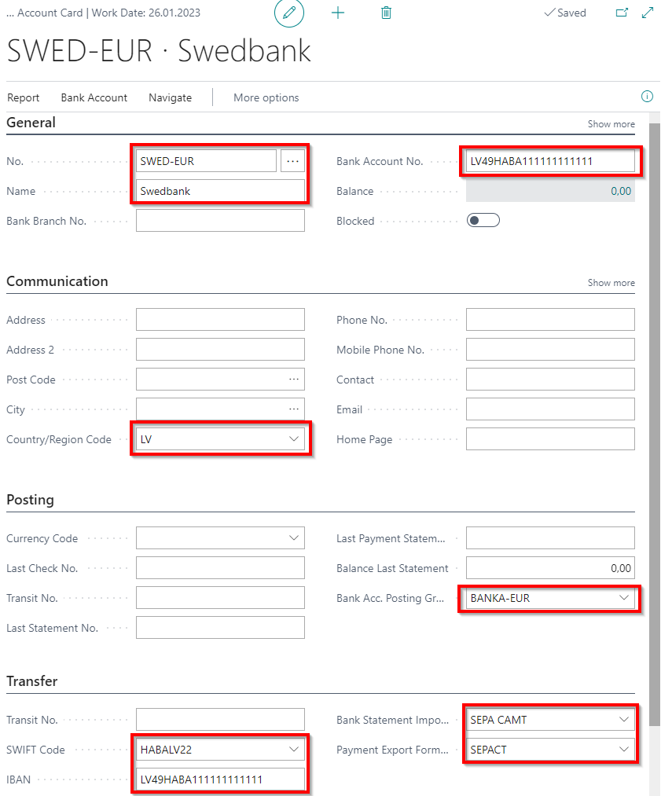
Task: Click the Home Page input field
Action: [551, 439]
